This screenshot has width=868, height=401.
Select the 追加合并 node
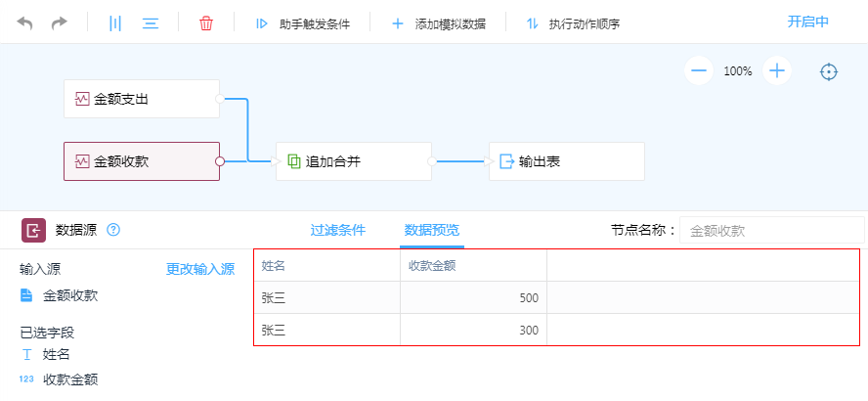click(353, 161)
